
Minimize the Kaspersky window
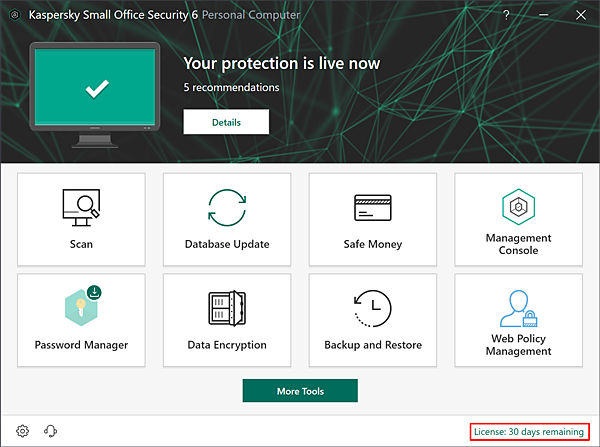[x=543, y=16]
